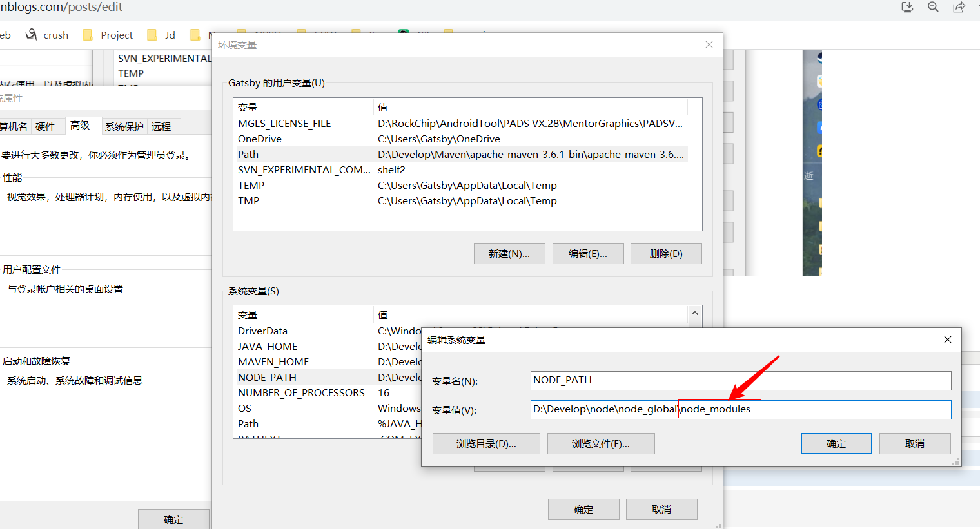Open the crush bookmark

tap(47, 35)
